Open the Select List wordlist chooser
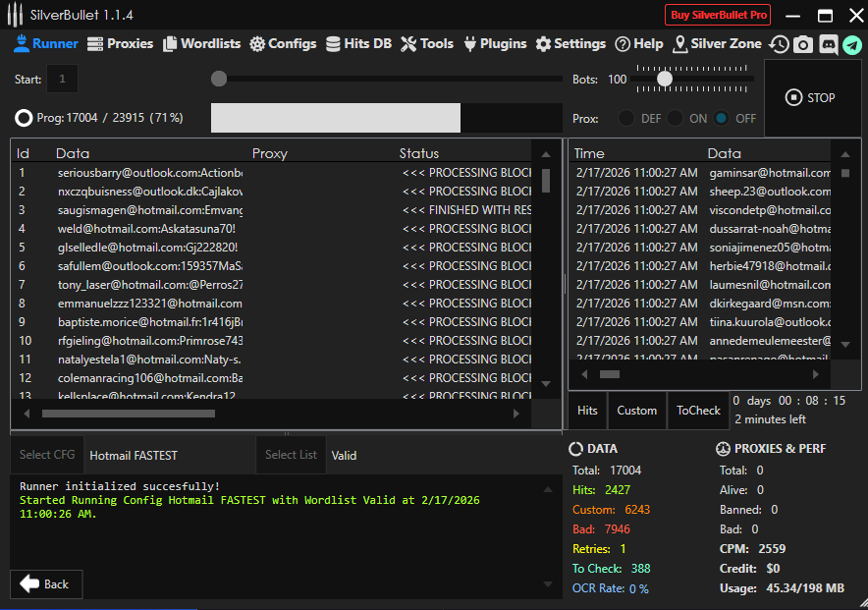Image resolution: width=868 pixels, height=610 pixels. [291, 455]
